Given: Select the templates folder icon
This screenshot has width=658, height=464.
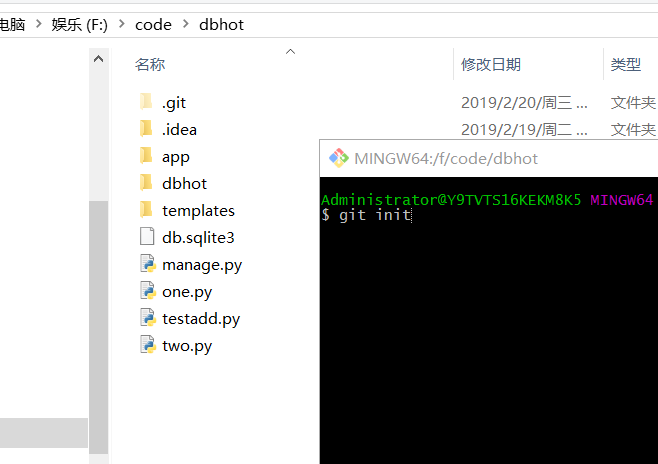Looking at the screenshot, I should [x=146, y=210].
